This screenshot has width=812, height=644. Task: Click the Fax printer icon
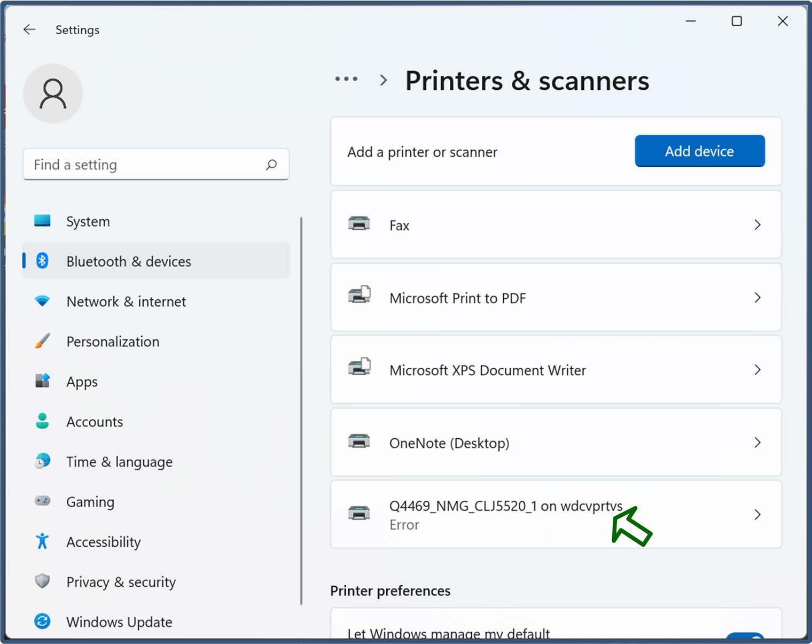[359, 224]
